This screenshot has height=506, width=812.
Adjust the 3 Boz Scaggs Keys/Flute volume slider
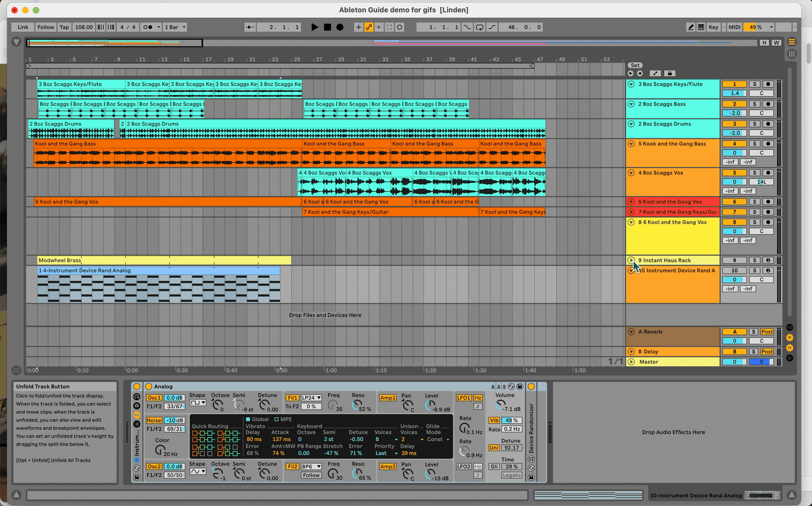(734, 93)
